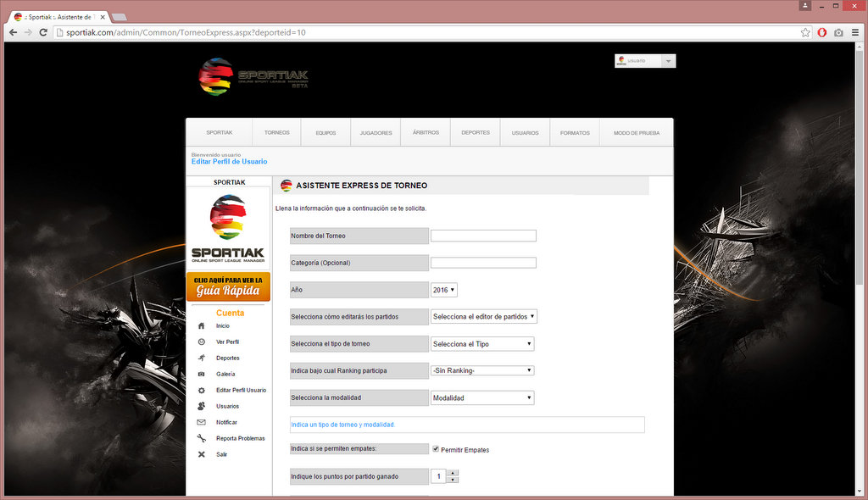The height and width of the screenshot is (500, 868).
Task: Expand the 'Selecciona el Tipo' dropdown
Action: tap(482, 344)
